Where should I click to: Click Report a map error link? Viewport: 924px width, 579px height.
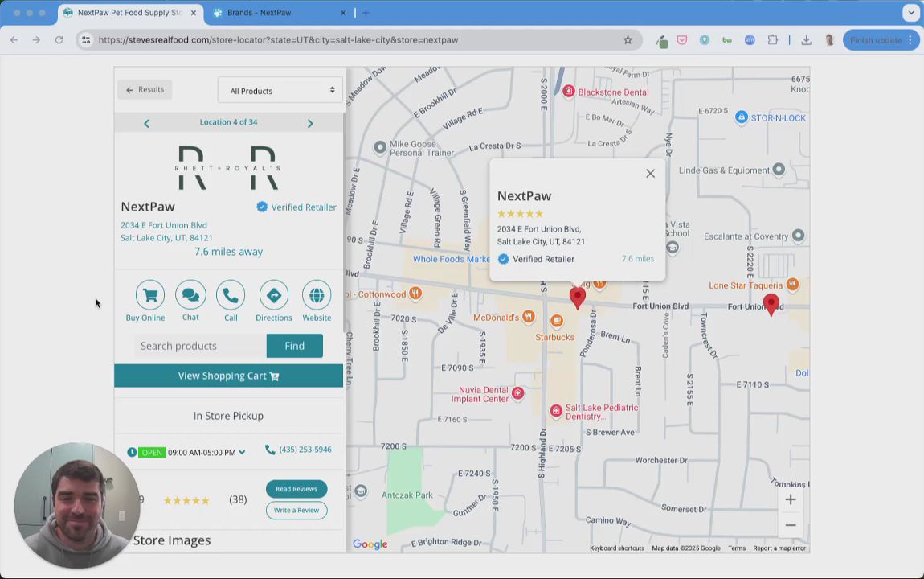pos(779,548)
